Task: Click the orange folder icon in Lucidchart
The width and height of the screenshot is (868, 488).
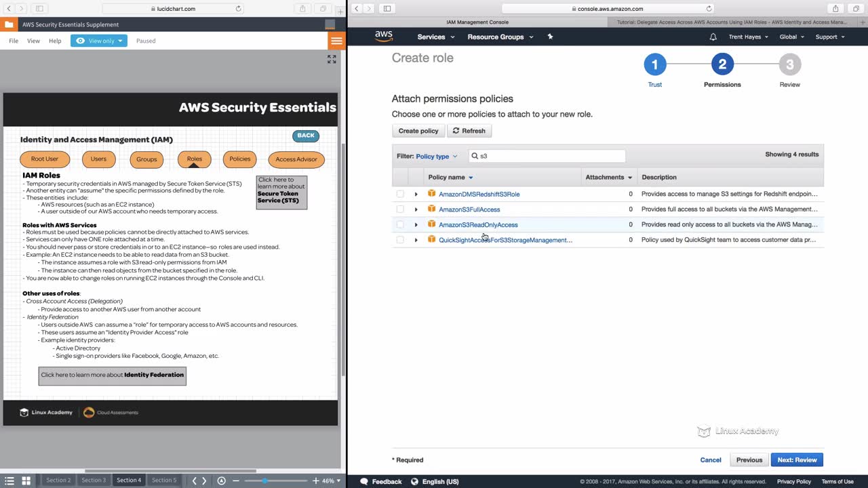Action: pyautogui.click(x=9, y=24)
